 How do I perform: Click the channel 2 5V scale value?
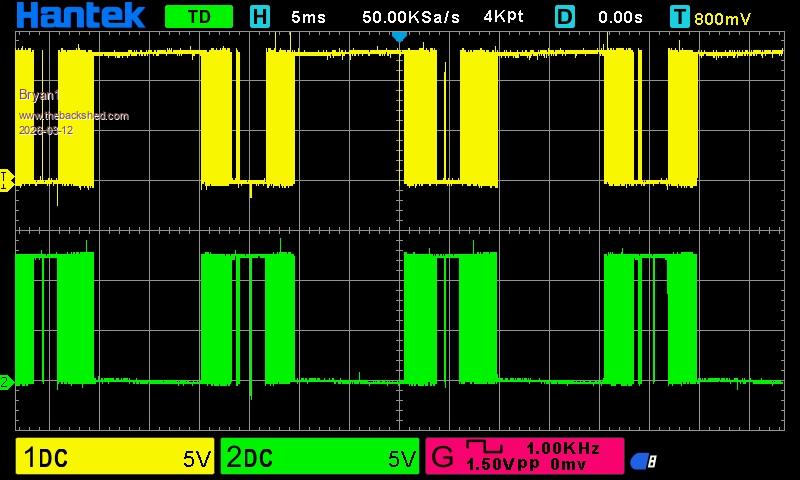(x=401, y=459)
